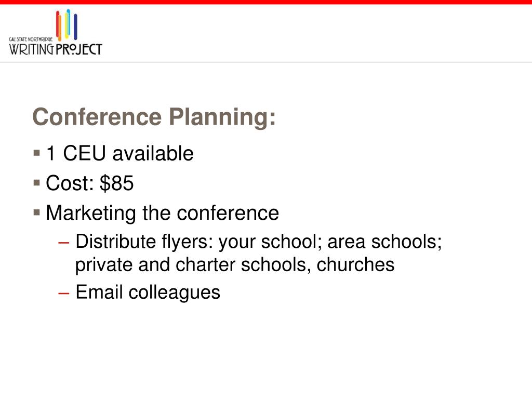Click the red banner at slide top
532x399 pixels.
(x=266, y=2)
